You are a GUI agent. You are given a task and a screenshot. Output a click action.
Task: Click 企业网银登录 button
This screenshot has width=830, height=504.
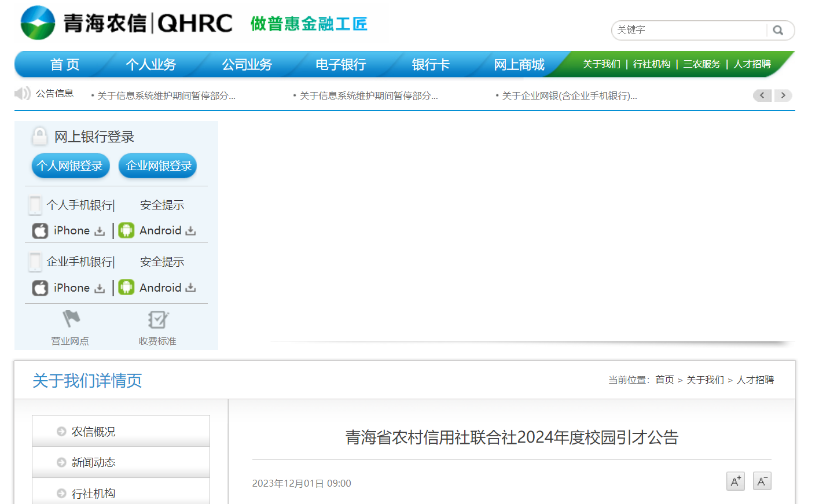(x=158, y=166)
